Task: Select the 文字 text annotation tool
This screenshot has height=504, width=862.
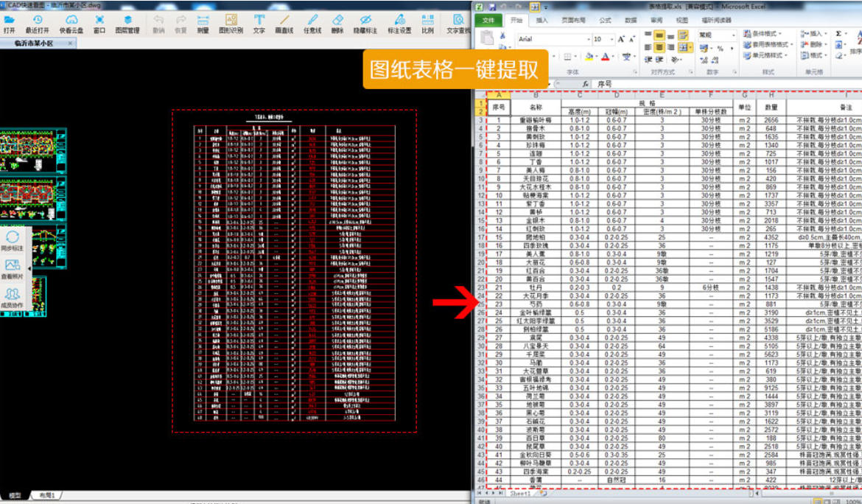Action: (x=259, y=24)
